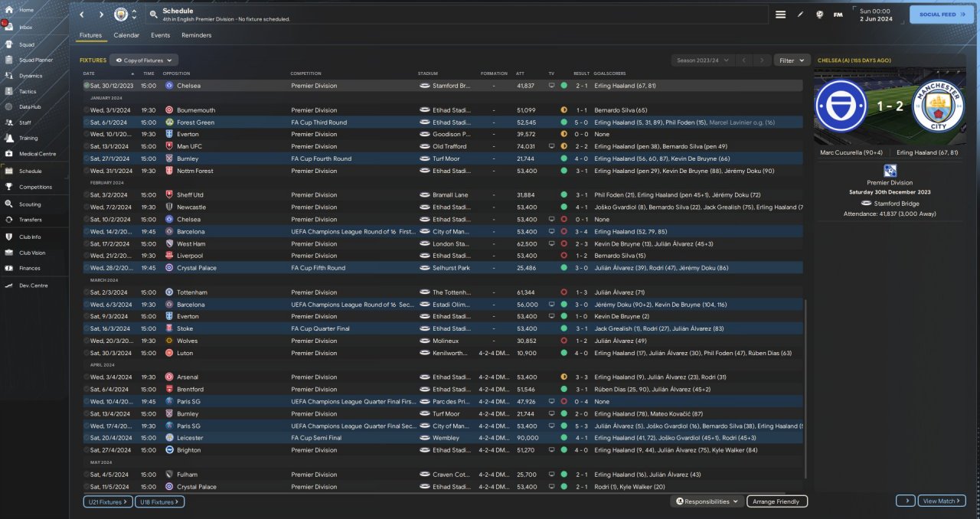Toggle selection marker on Chelsea 30/12/2023 row
980x519 pixels.
pyautogui.click(x=87, y=86)
